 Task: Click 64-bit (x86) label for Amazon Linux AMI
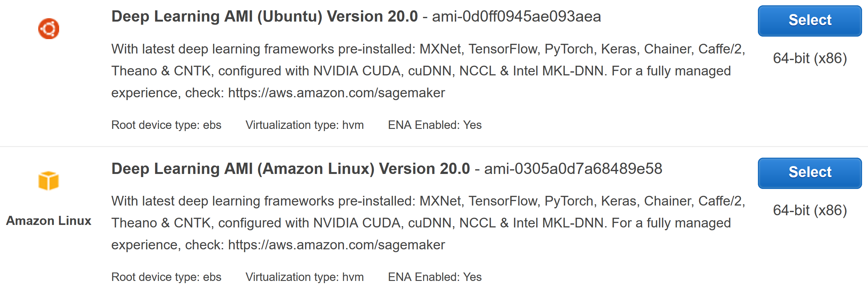[x=810, y=210]
